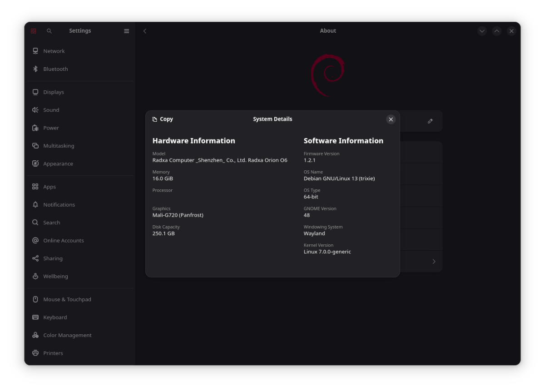Click the Sharing icon
The image size is (545, 392).
point(35,258)
